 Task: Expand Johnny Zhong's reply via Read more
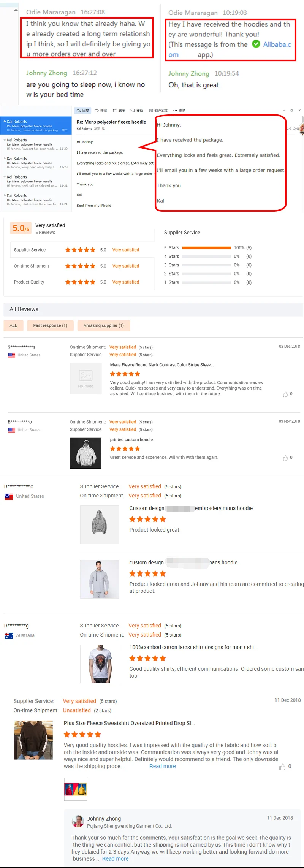115,858
